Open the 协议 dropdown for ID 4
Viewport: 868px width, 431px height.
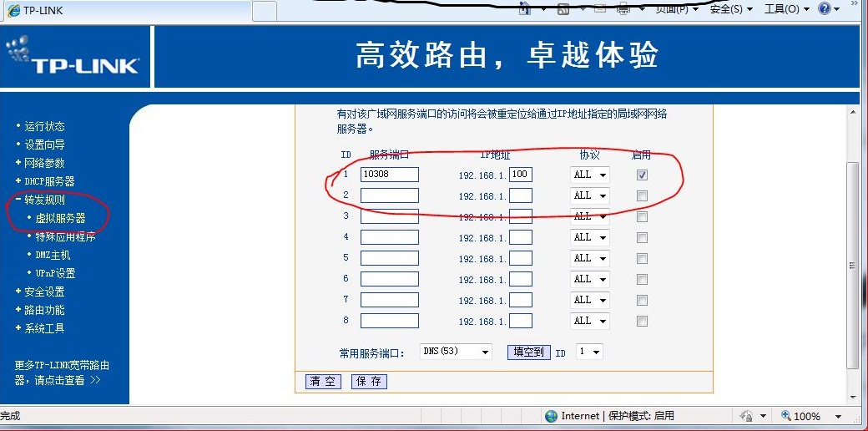pyautogui.click(x=589, y=238)
